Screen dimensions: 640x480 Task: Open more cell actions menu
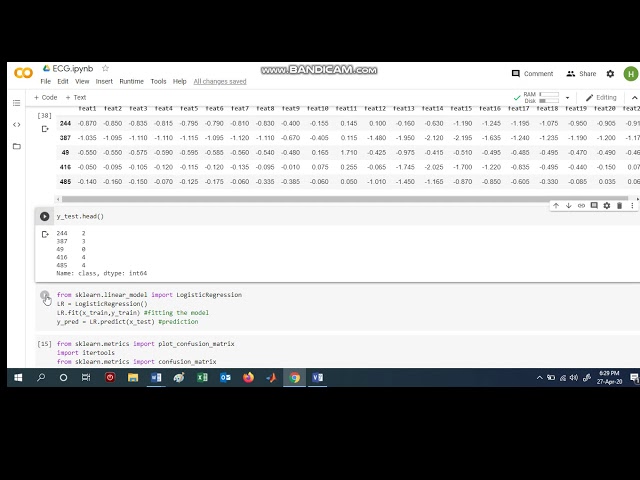[x=632, y=205]
